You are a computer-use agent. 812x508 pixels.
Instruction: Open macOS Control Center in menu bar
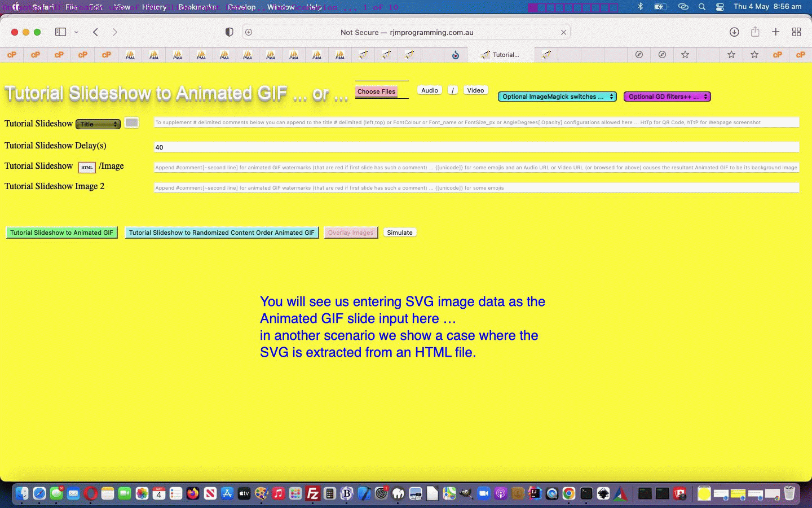point(720,7)
